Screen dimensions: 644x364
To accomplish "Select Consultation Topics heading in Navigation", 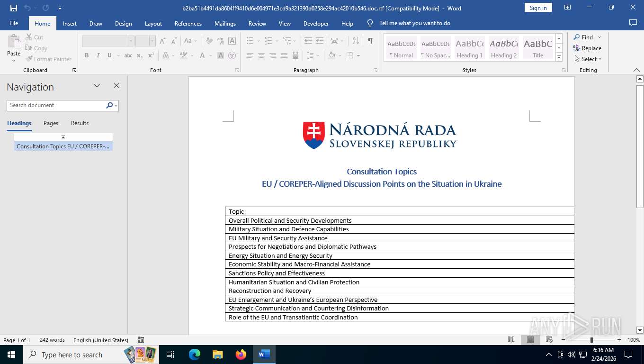I will (x=63, y=146).
